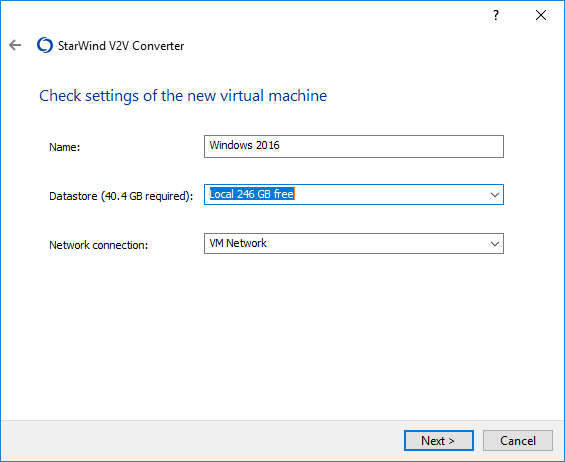The height and width of the screenshot is (462, 565).
Task: Click the StarWind circular logo icon
Action: [45, 45]
